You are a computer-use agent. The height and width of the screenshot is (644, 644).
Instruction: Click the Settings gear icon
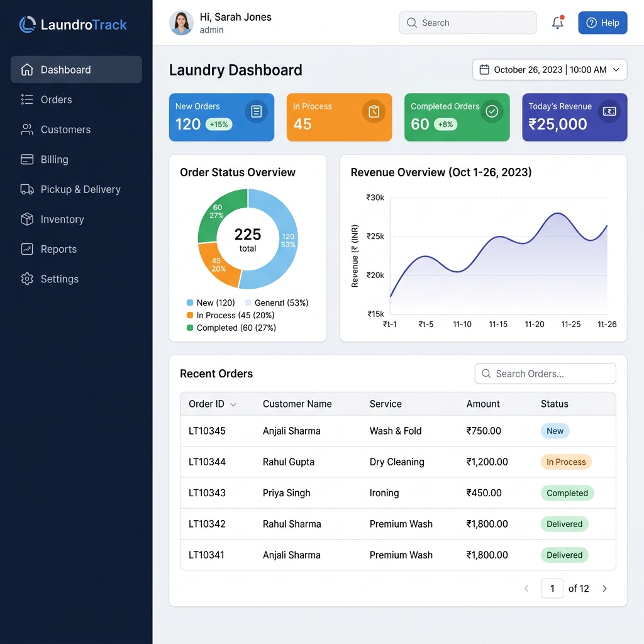(27, 279)
